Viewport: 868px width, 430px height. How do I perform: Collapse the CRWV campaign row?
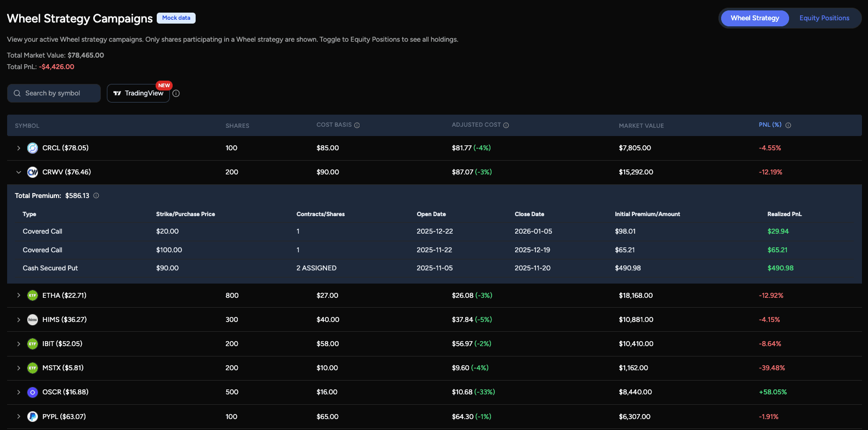pyautogui.click(x=19, y=172)
